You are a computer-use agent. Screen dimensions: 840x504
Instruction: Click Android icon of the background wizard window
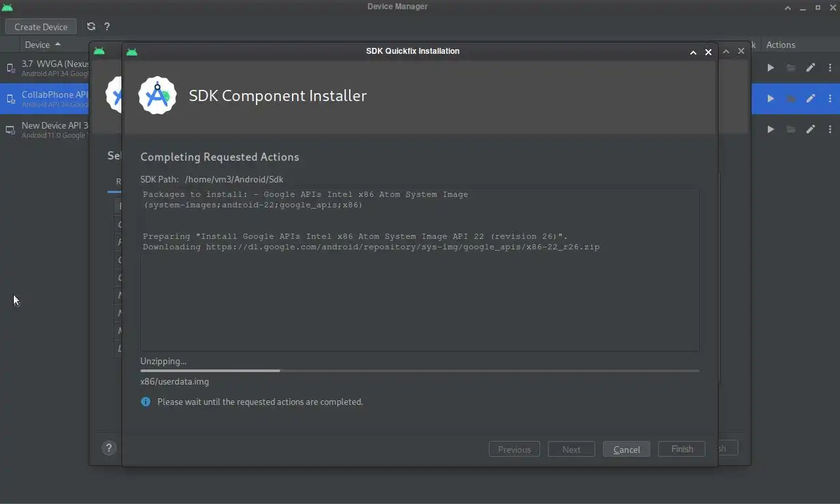(x=99, y=51)
